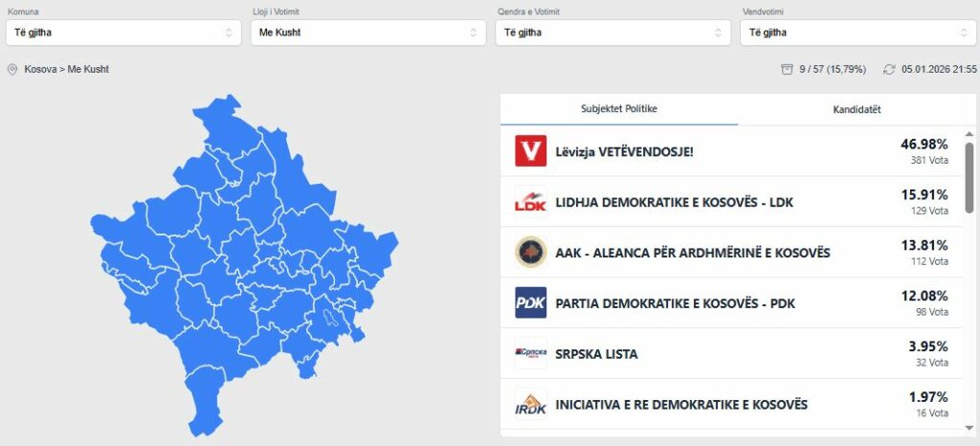Open the Lloji i Votimit dropdown
The width and height of the screenshot is (980, 446).
point(367,33)
